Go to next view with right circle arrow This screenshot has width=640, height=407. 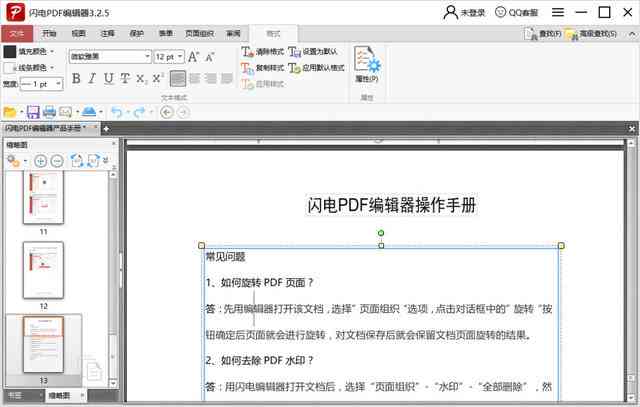tap(184, 112)
